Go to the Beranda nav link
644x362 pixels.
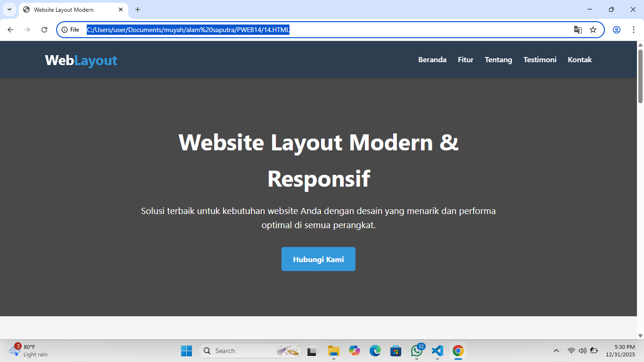point(432,59)
